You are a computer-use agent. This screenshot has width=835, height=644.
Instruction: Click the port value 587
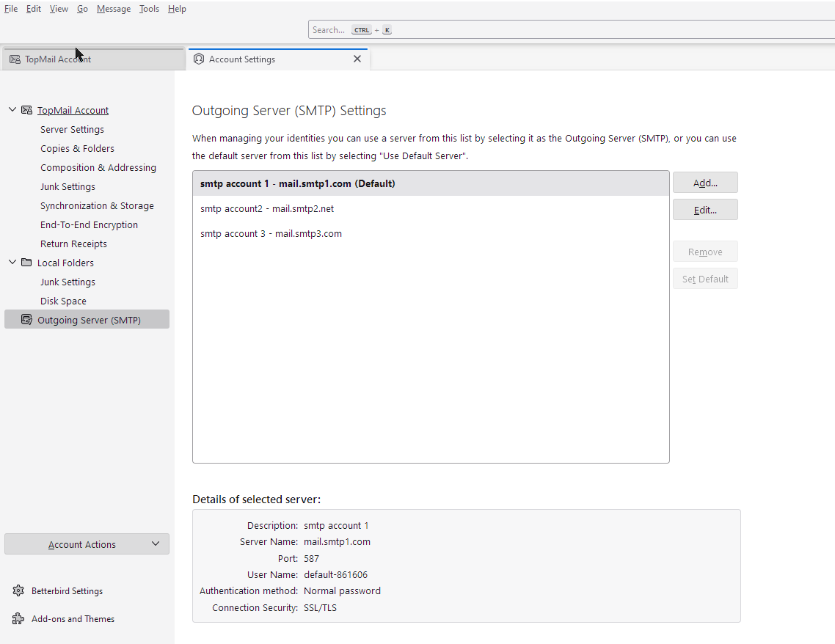(311, 558)
